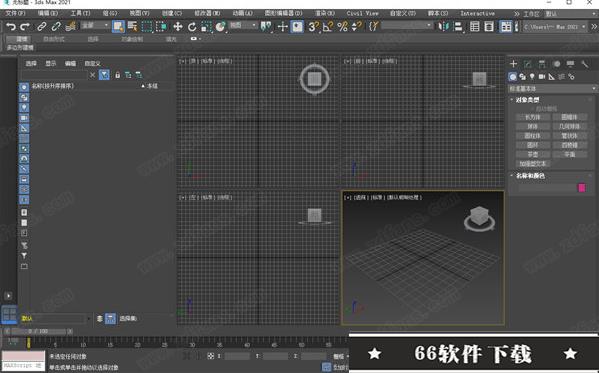599x373 pixels.
Task: Click the 圆柱体 cylinder button
Action: coord(533,136)
